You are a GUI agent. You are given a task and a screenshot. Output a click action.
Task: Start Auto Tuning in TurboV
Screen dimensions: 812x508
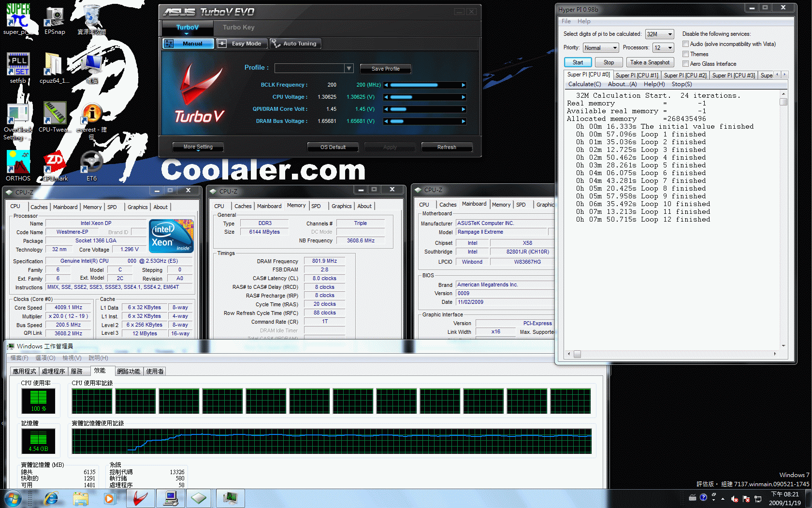[295, 44]
